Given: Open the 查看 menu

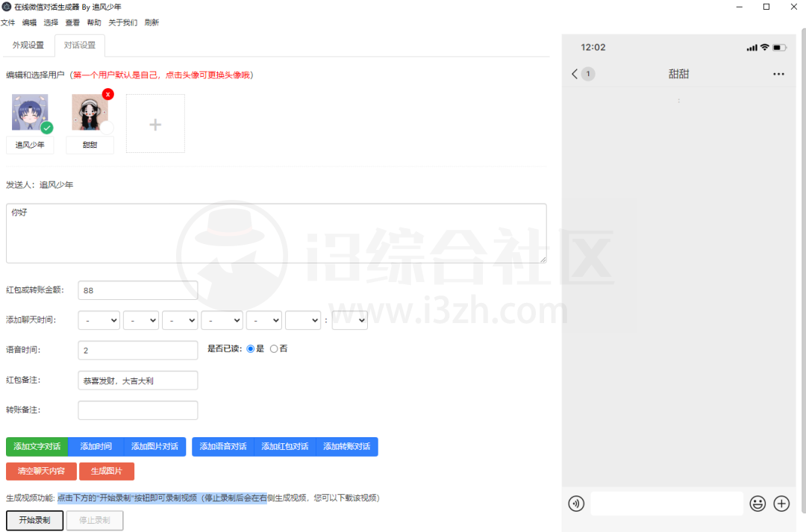Looking at the screenshot, I should coord(72,22).
